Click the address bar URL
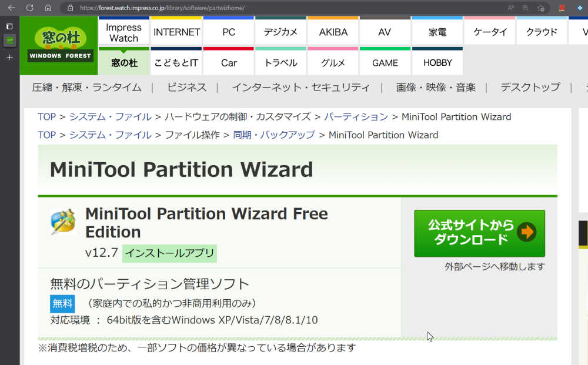 [162, 8]
